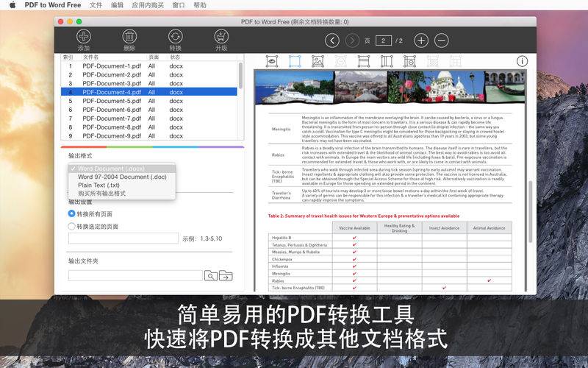This screenshot has width=588, height=368.
Task: Choose the horizontal row-split table tool
Action: point(363,61)
